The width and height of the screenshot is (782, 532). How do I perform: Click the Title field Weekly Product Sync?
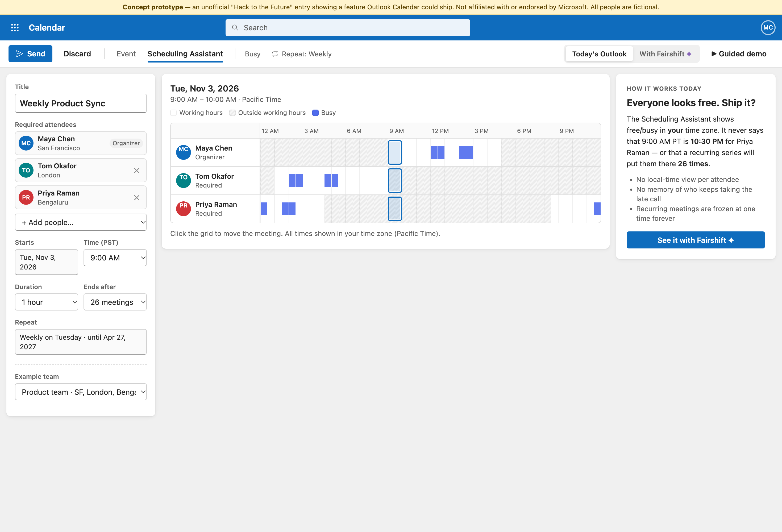(x=81, y=103)
